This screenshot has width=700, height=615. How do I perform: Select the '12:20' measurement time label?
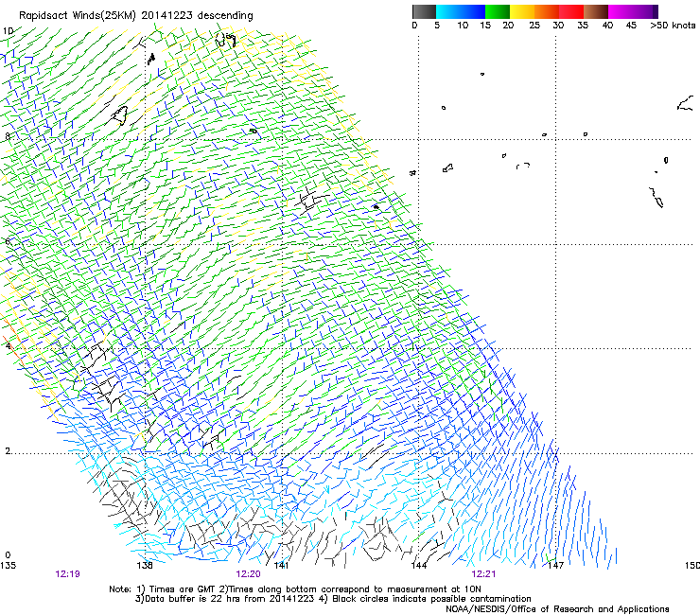click(248, 574)
